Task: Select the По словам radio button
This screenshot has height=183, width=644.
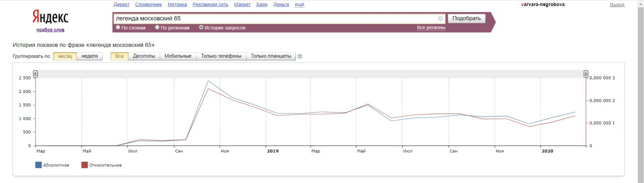Action: coord(118,28)
